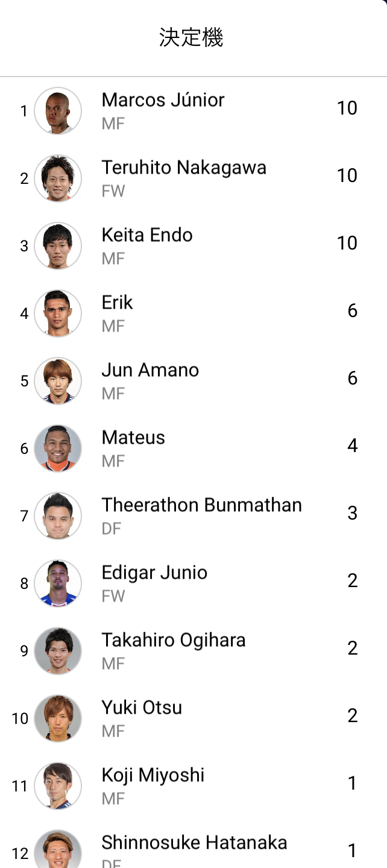Screen dimensions: 387x868
Task: Tap Mateus's value of 4
Action: point(353,445)
